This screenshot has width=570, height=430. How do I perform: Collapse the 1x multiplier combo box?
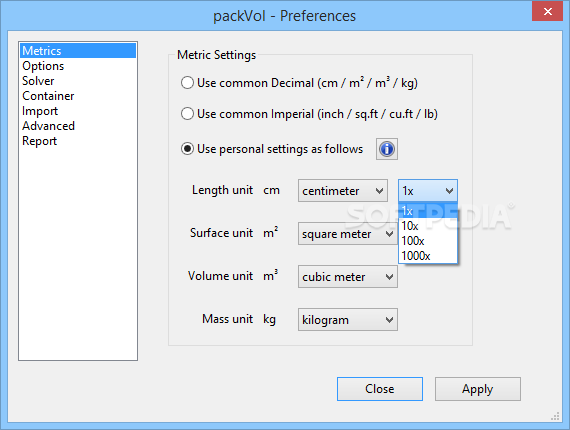428,190
